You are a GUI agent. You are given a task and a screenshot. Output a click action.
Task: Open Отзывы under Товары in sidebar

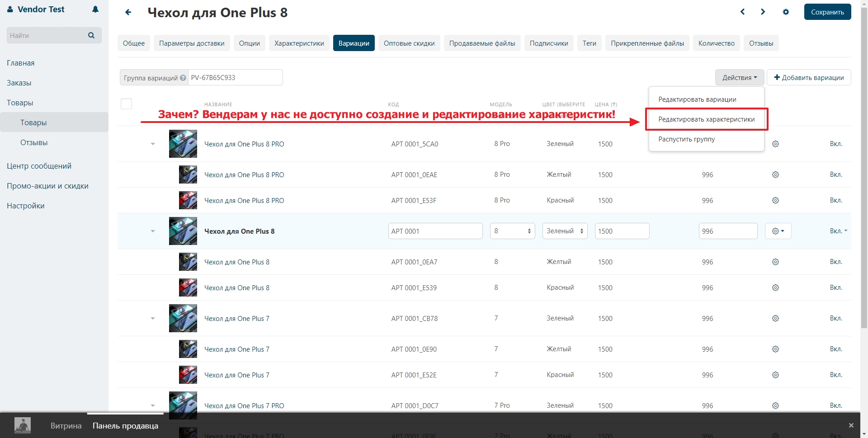34,142
